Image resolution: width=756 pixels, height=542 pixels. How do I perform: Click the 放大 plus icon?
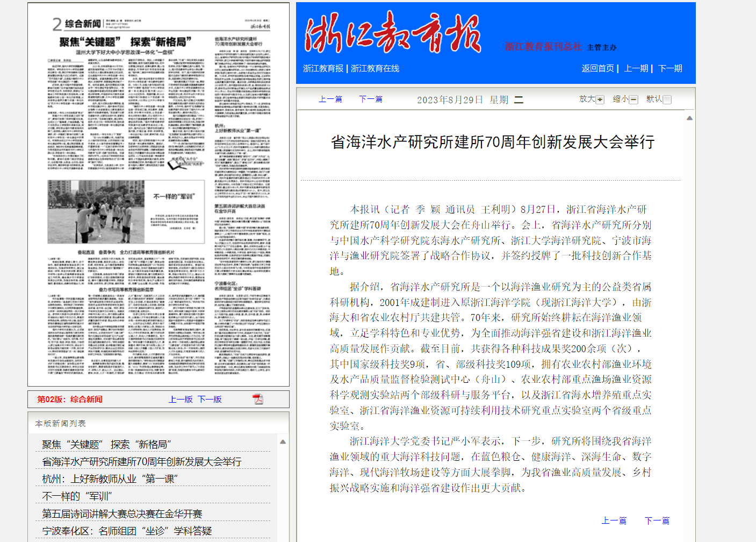[600, 99]
